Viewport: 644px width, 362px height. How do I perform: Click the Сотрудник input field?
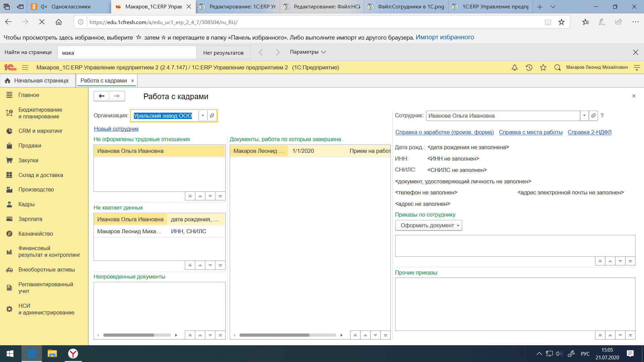tap(503, 116)
